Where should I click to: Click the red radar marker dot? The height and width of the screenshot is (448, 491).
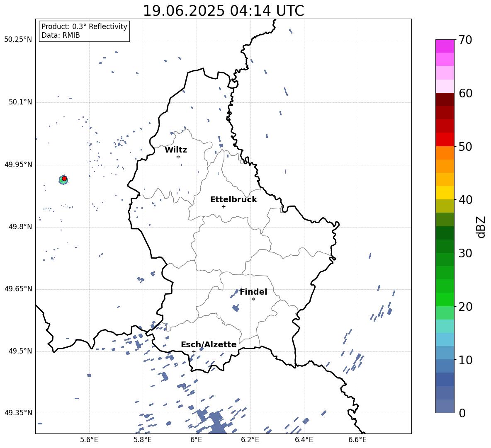pos(64,179)
